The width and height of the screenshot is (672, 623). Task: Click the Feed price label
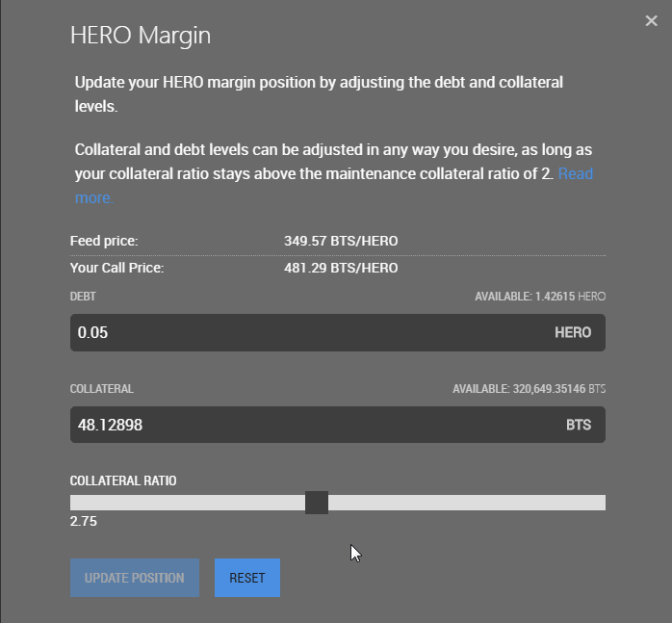pos(104,241)
